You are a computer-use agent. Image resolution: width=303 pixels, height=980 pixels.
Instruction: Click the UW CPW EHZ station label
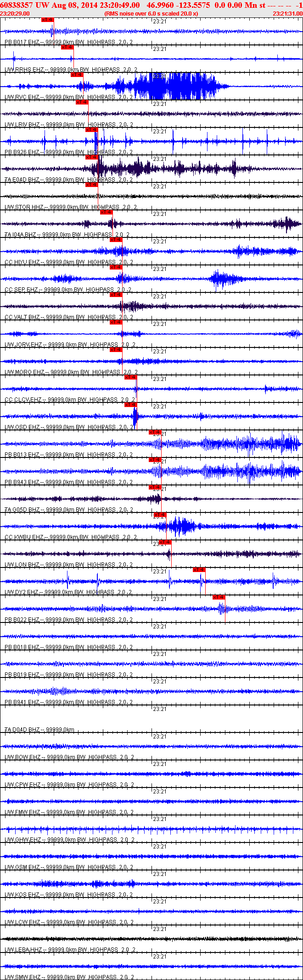coord(69,785)
